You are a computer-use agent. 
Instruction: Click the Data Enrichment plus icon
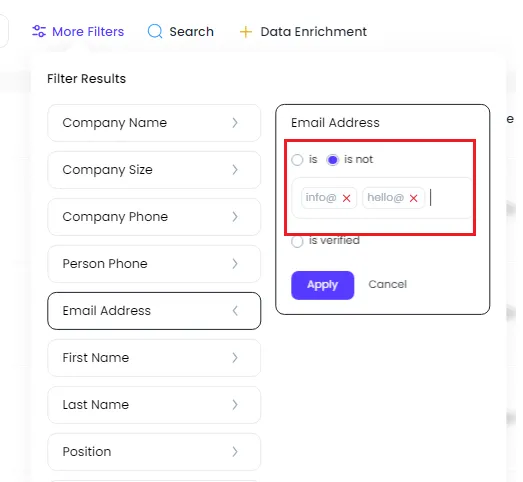click(x=245, y=32)
